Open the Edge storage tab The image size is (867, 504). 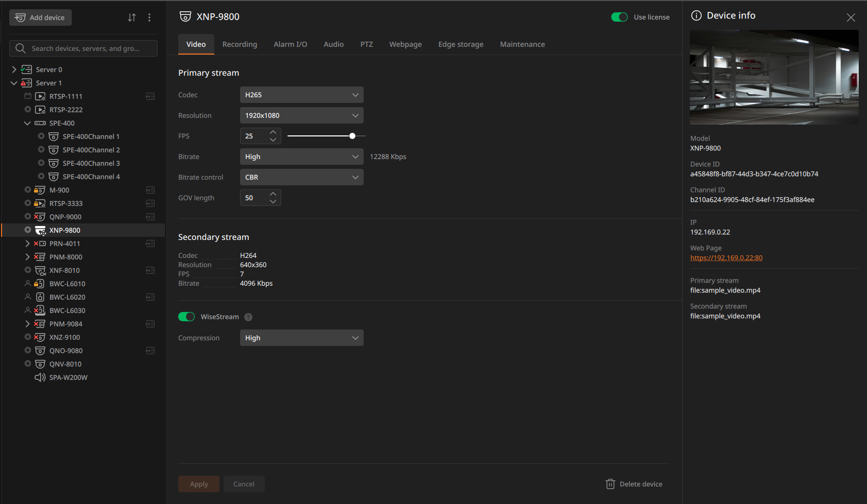(x=461, y=44)
